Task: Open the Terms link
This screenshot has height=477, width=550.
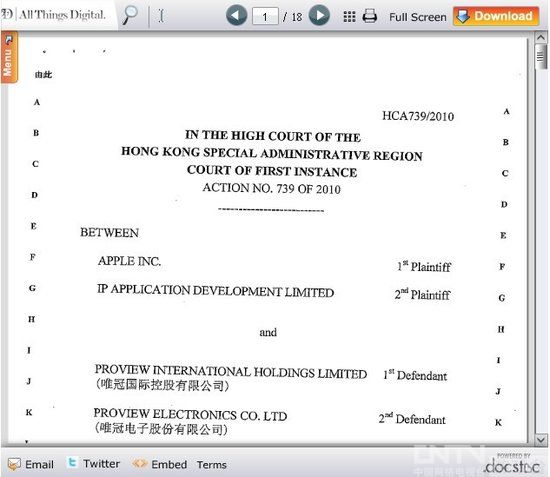Action: point(212,465)
